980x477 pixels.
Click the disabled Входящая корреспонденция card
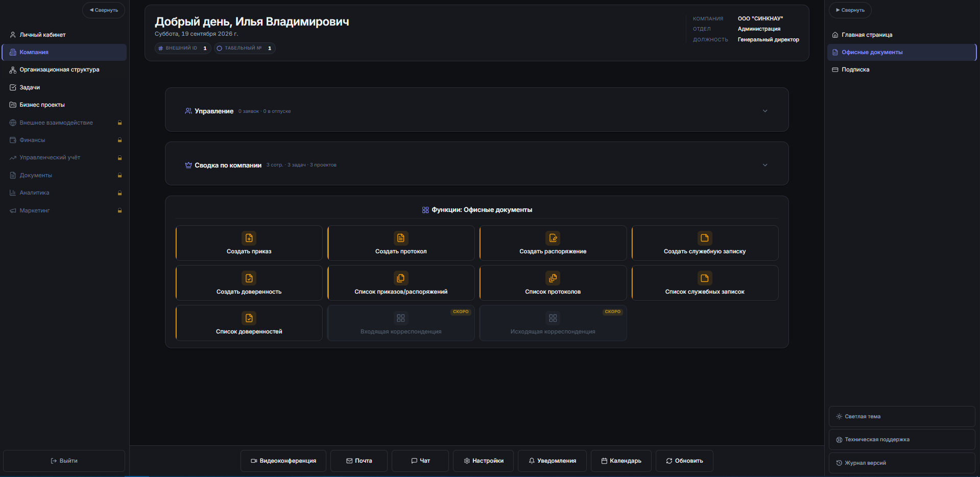point(401,323)
